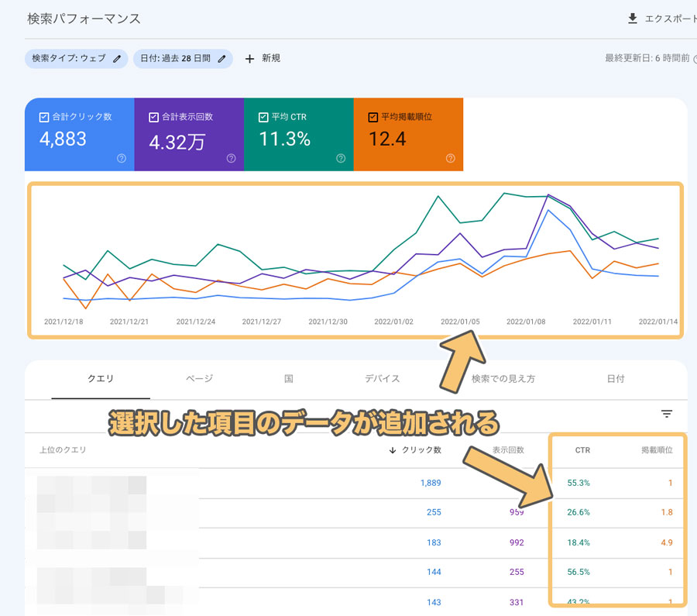
Task: Click the 2021/12/18 chart date label
Action: 64,322
